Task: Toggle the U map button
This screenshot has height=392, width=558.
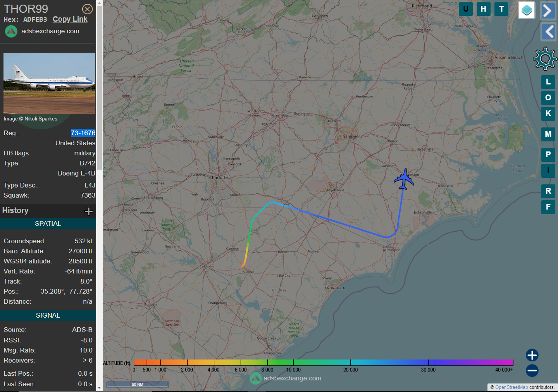Action: [x=465, y=9]
